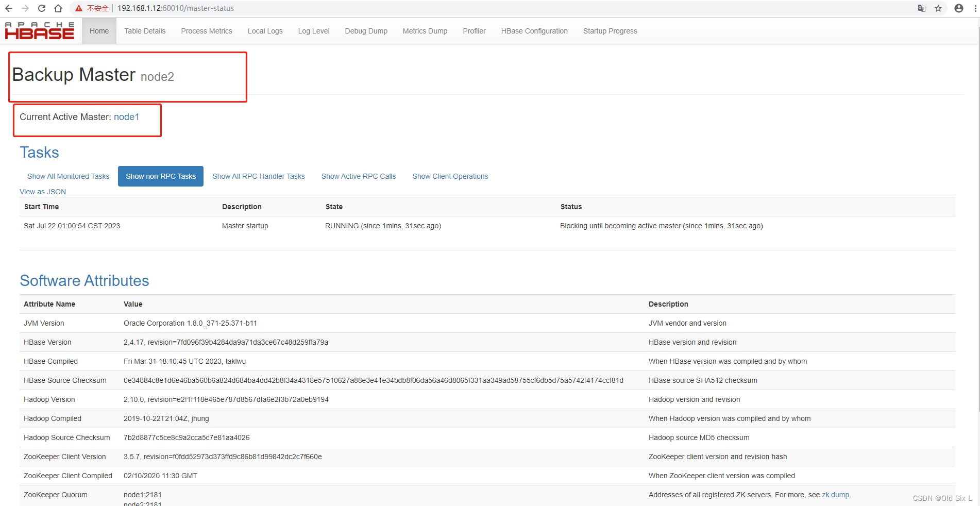The image size is (980, 506).
Task: Click the node1:2181 quorum value
Action: pos(143,495)
